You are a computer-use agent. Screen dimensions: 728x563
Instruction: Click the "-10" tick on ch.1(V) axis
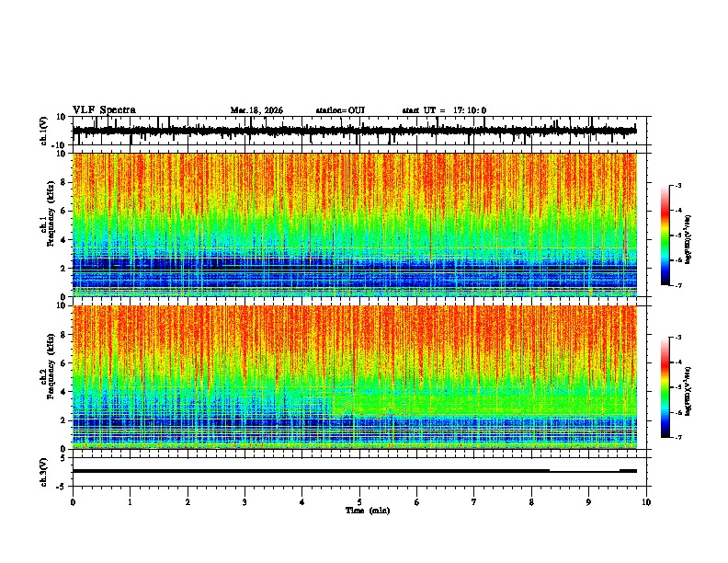[x=60, y=145]
